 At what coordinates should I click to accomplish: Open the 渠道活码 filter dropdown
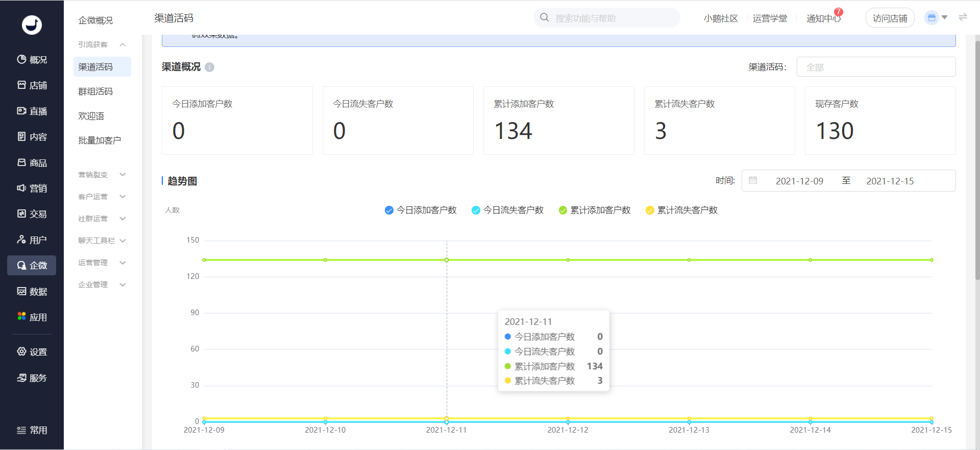point(876,67)
